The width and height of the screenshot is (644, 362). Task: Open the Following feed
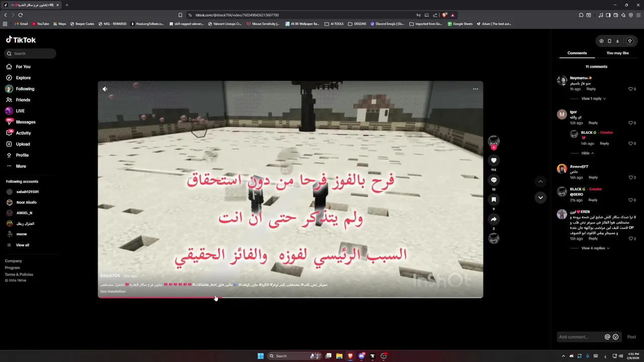tap(20, 89)
